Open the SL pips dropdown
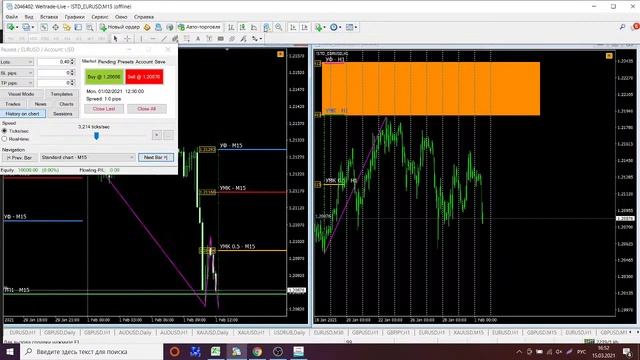This screenshot has height=360, width=640. pyautogui.click(x=17, y=73)
